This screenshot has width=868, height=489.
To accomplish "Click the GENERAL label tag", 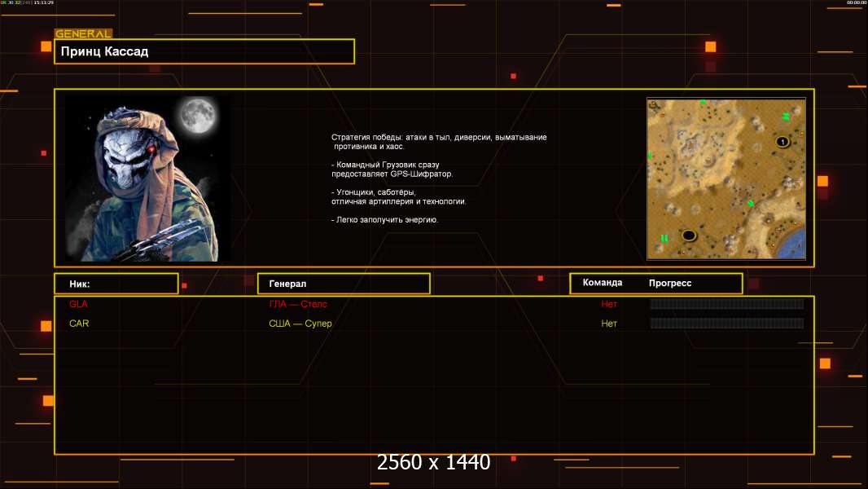I will click(83, 34).
